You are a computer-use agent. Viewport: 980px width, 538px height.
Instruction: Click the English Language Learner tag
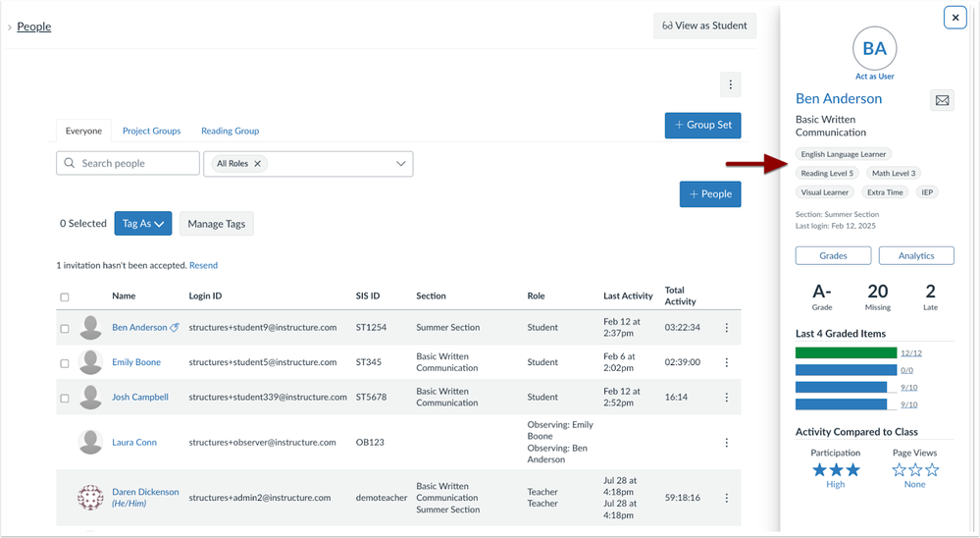click(x=843, y=154)
